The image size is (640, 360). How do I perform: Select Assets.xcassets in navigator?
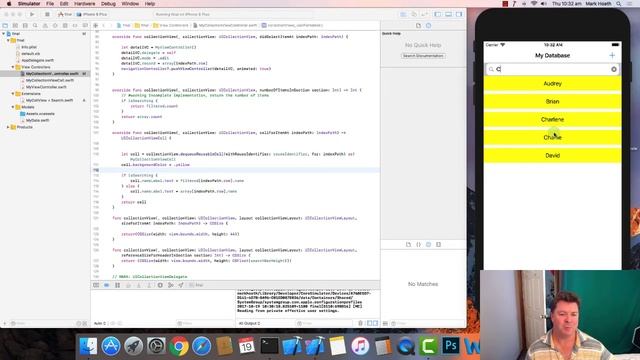point(40,114)
